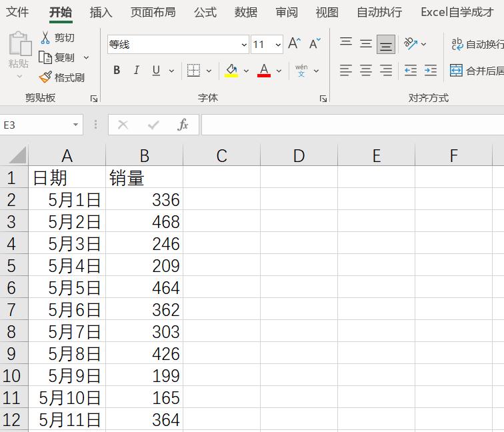Cancel formula entry with X icon

(123, 125)
